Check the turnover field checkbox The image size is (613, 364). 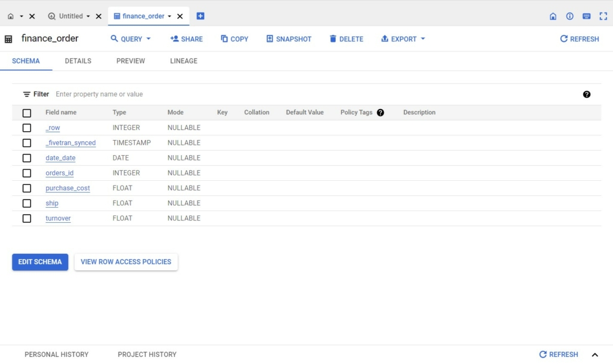click(x=26, y=219)
